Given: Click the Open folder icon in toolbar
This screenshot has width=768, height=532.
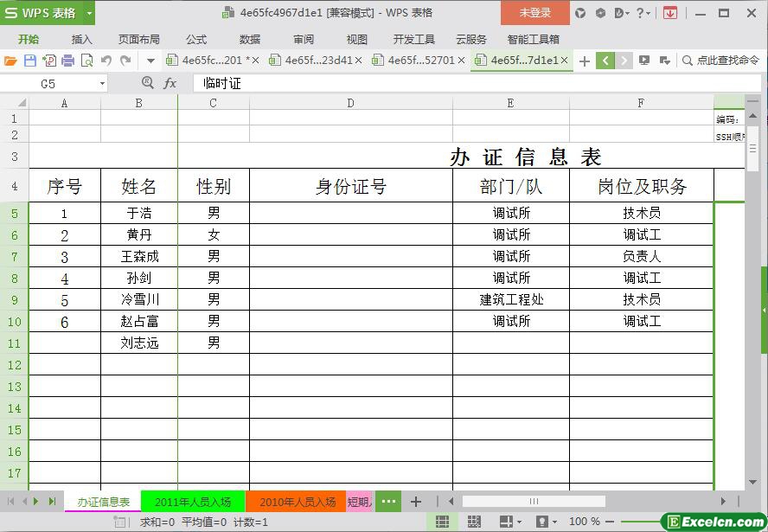Looking at the screenshot, I should pyautogui.click(x=10, y=61).
